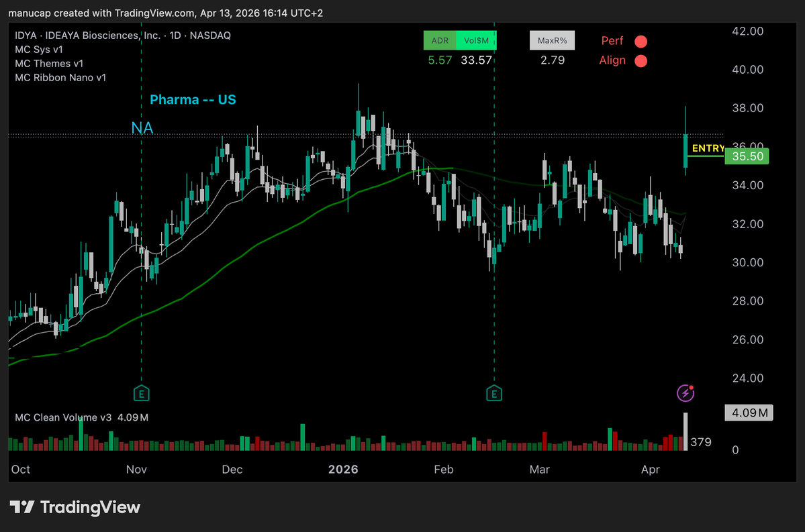Click the purple lightning event icon
Screen dimensions: 805x532
click(x=685, y=393)
